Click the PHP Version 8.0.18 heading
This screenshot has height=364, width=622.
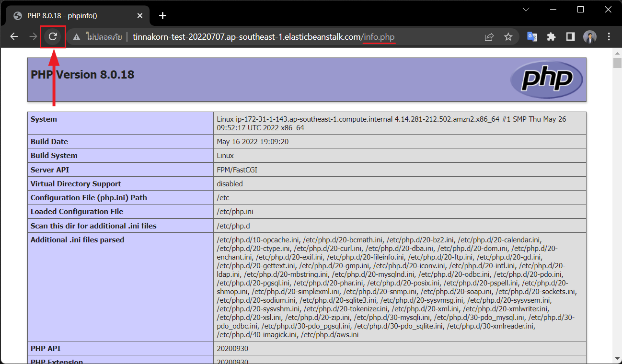click(x=82, y=75)
